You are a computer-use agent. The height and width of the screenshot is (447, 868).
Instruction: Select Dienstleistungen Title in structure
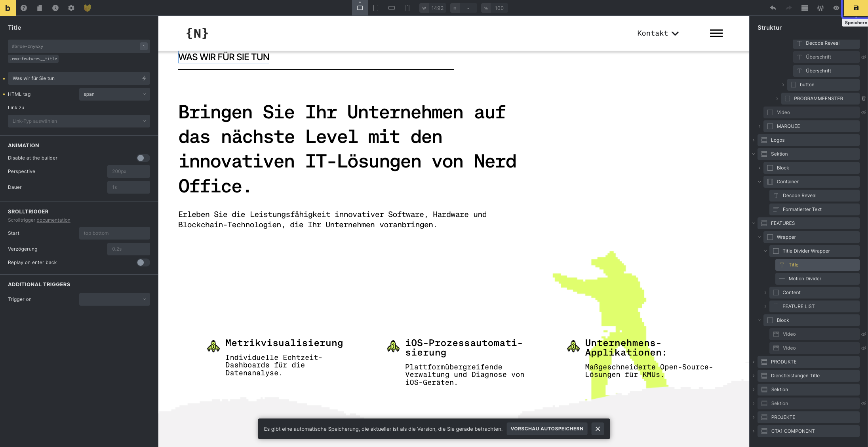[x=809, y=376]
